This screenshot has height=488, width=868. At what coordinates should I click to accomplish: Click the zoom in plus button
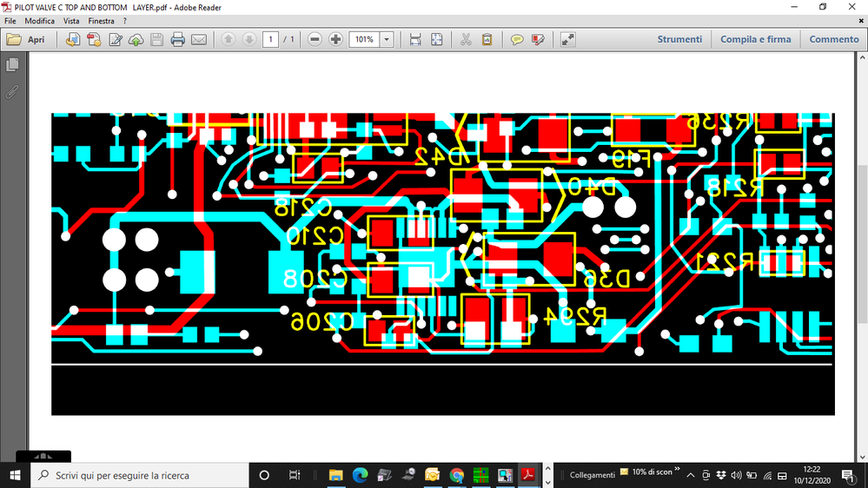tap(335, 39)
